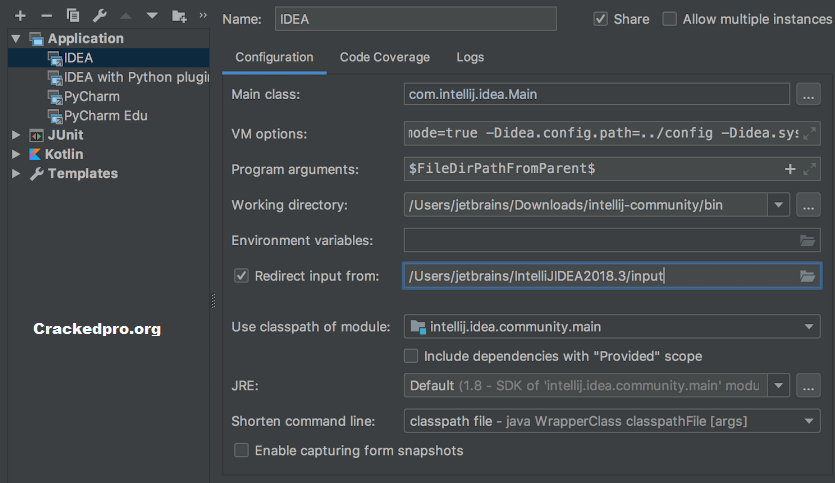This screenshot has width=835, height=483.
Task: Browse for Main class ellipsis button
Action: point(808,95)
